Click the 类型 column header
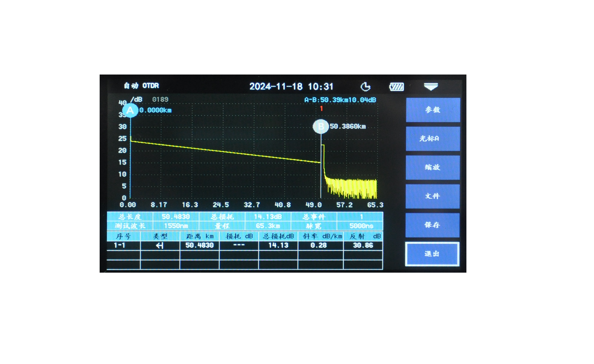Viewport: 594px width, 364px height. [160, 236]
